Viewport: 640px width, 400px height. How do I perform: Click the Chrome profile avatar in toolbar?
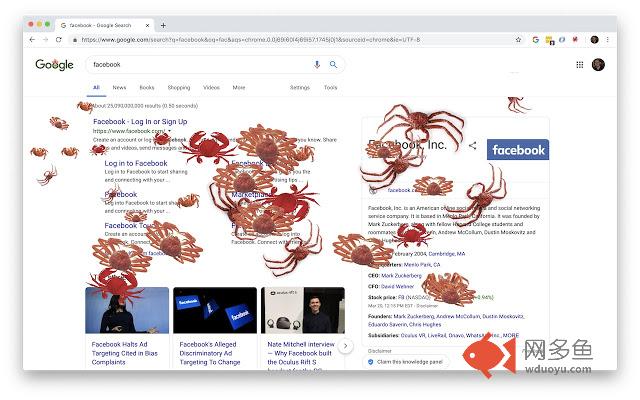click(594, 40)
